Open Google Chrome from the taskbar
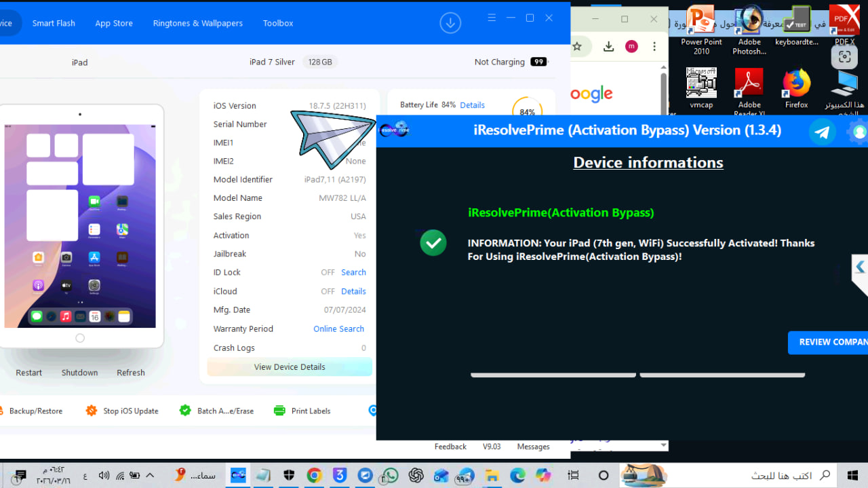The height and width of the screenshot is (488, 868). (x=314, y=475)
